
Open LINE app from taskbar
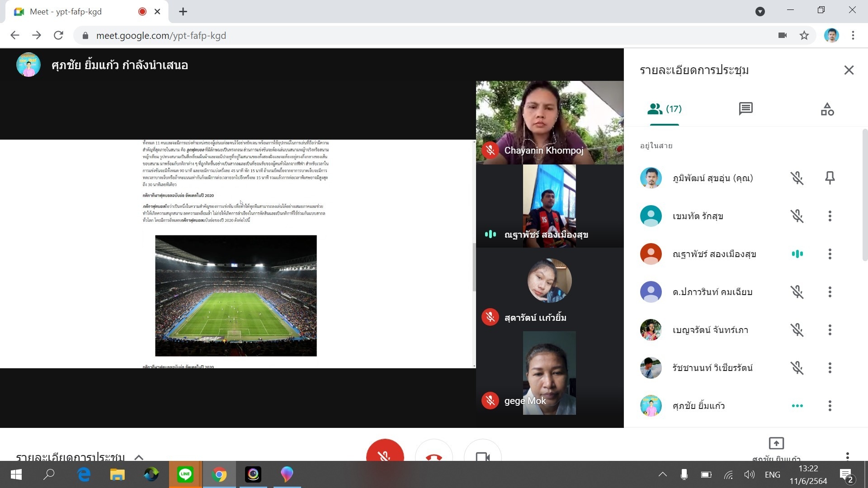[x=185, y=474]
